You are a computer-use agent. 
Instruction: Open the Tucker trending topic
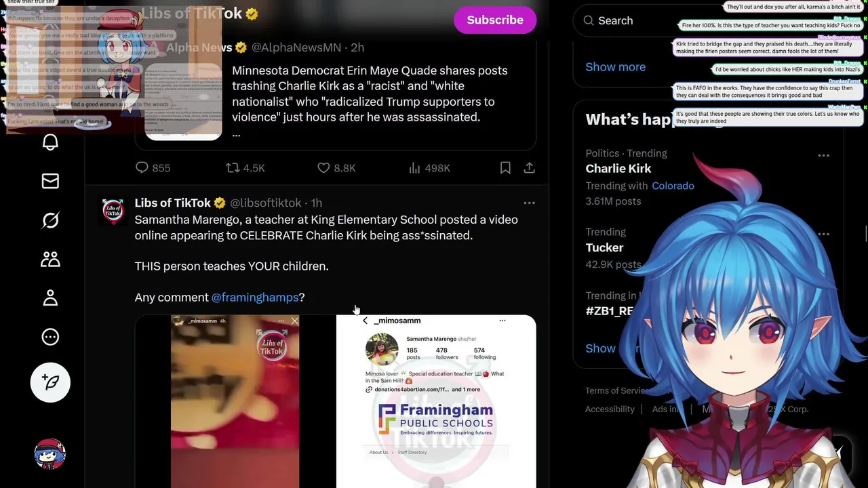click(x=604, y=248)
